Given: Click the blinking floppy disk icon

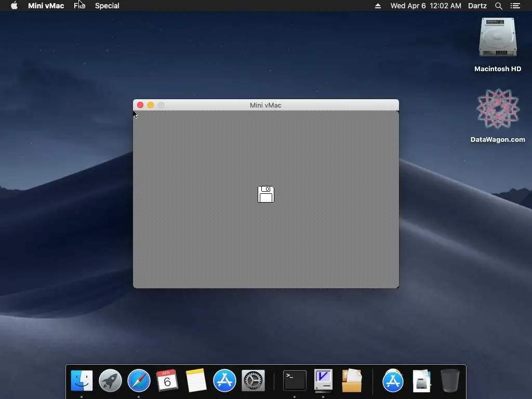Looking at the screenshot, I should [265, 194].
